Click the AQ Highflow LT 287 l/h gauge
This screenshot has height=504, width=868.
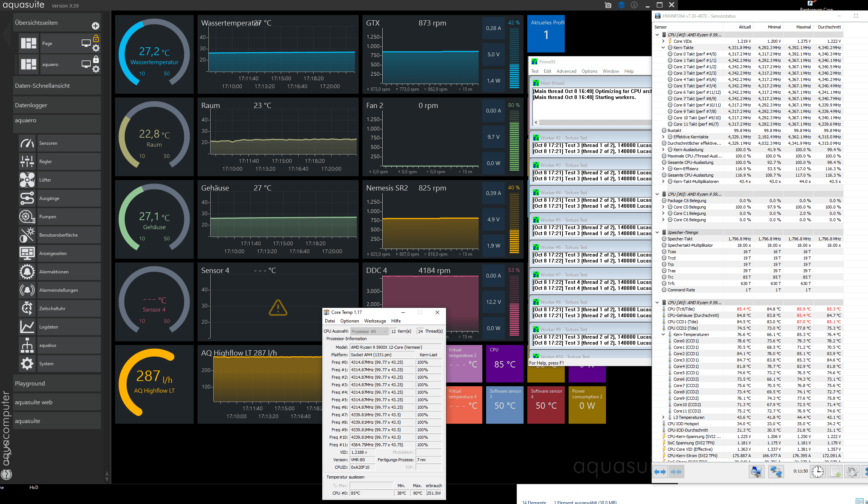tap(154, 384)
